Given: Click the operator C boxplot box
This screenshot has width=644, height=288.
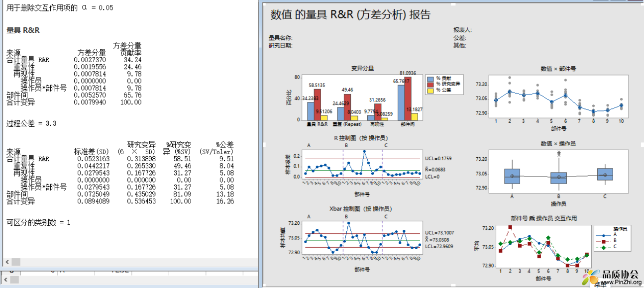Looking at the screenshot, I should tap(605, 174).
